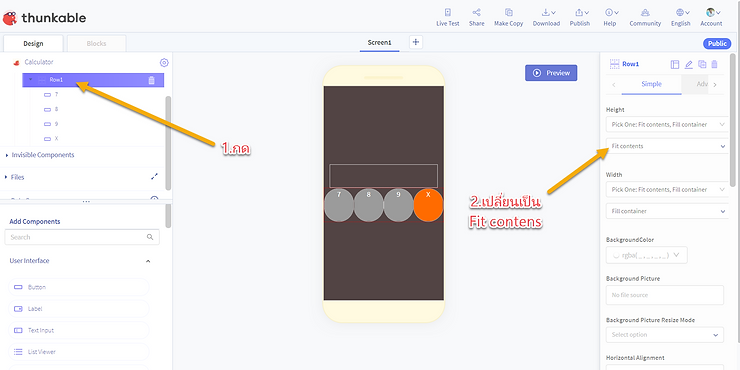Viewport: 740px width, 370px height.
Task: Open the Community link
Action: tap(645, 17)
